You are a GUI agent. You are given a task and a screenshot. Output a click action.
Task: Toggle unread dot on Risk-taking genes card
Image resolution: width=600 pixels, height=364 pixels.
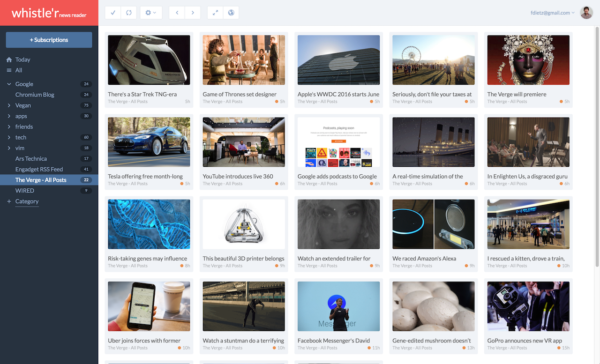click(x=182, y=266)
